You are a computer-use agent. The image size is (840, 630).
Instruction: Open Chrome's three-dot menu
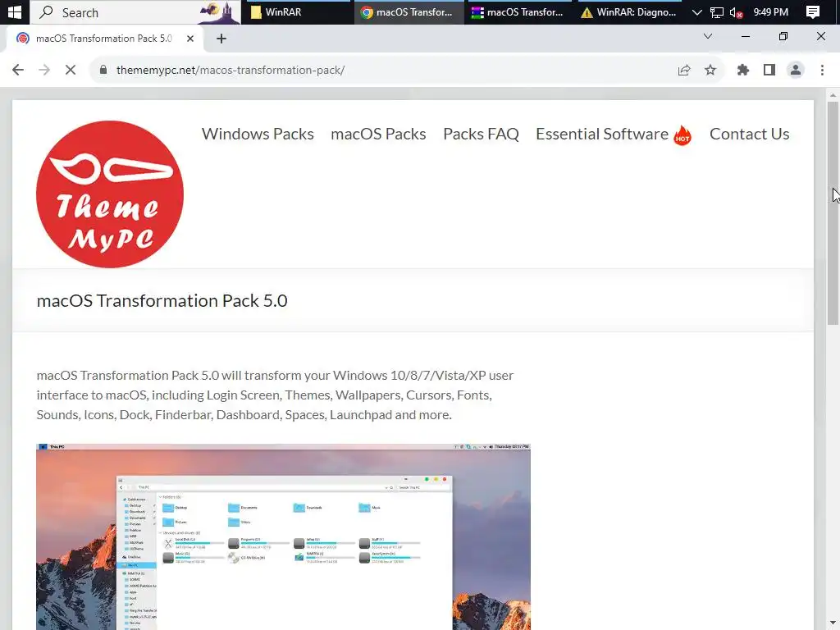coord(822,71)
